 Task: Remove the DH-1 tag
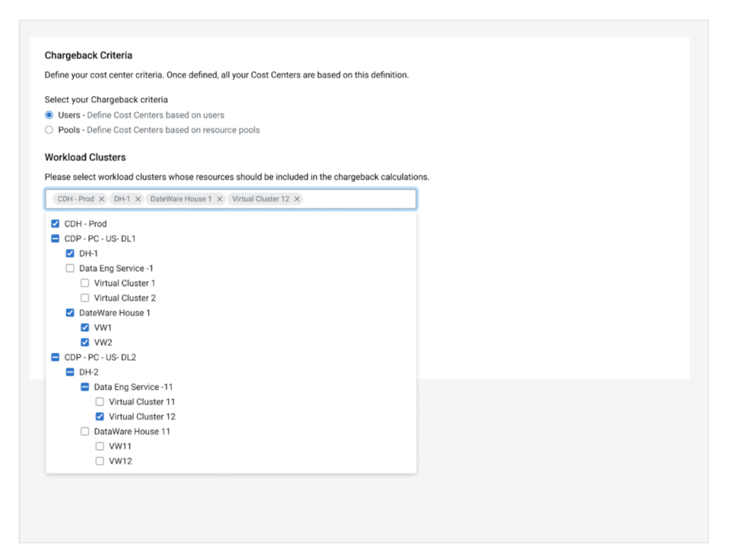click(138, 199)
